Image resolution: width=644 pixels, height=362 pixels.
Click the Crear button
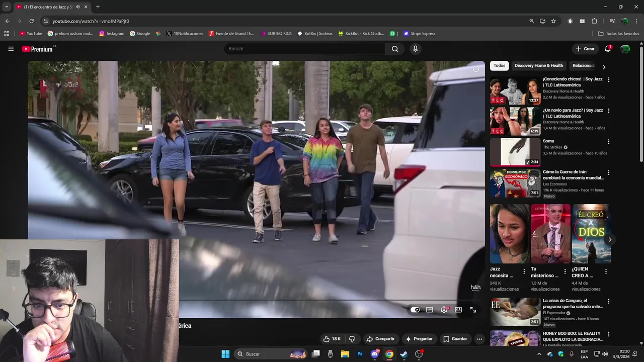(585, 49)
